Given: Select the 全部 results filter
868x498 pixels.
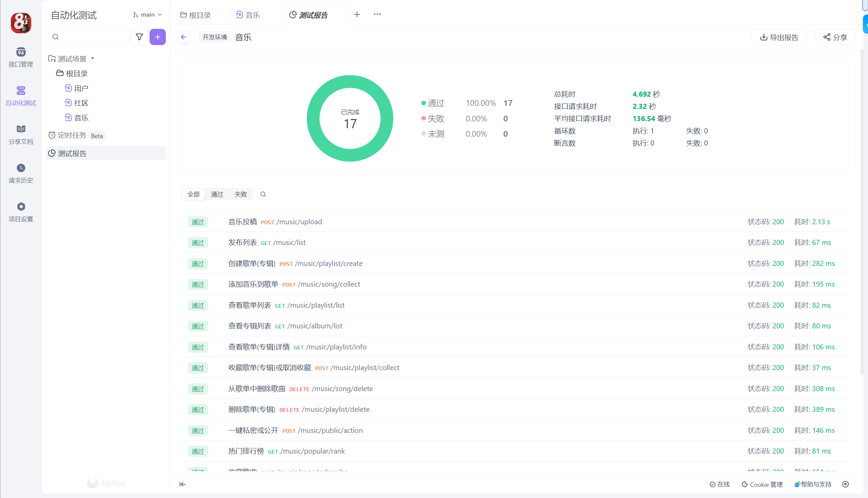Looking at the screenshot, I should 193,194.
